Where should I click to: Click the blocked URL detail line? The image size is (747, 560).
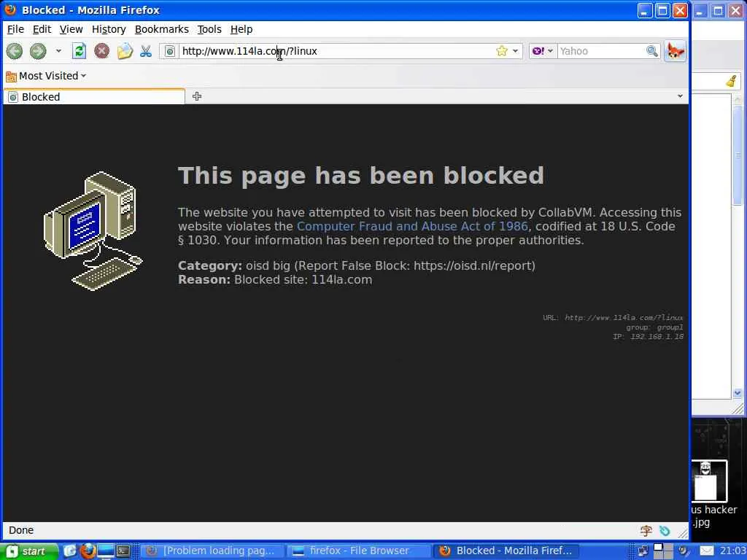coord(613,318)
